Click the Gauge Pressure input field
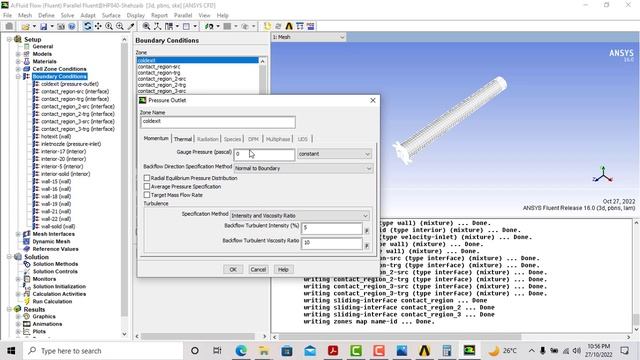 click(264, 154)
